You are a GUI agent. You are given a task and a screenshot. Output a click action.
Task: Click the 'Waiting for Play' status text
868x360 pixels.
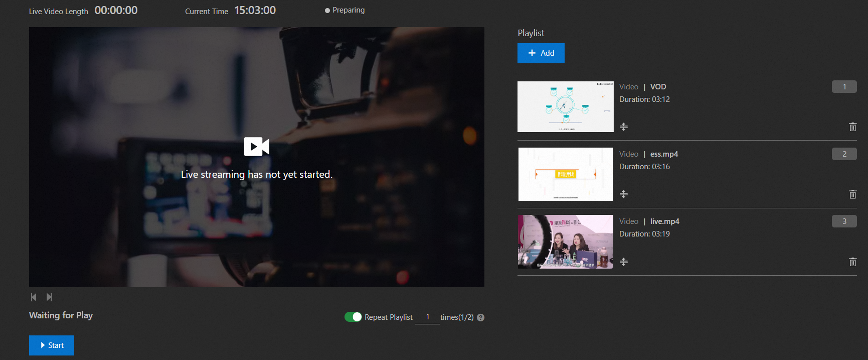click(x=61, y=315)
